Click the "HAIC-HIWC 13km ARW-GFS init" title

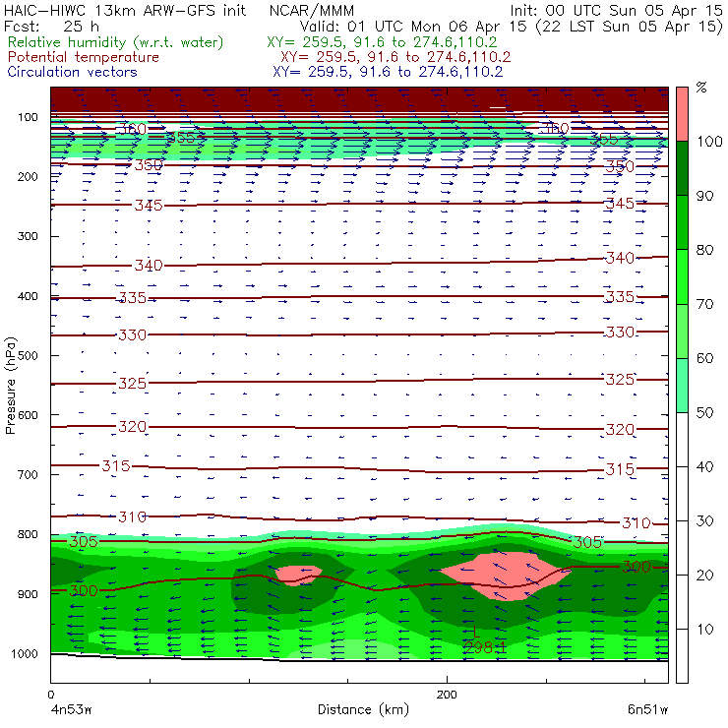coord(124,10)
